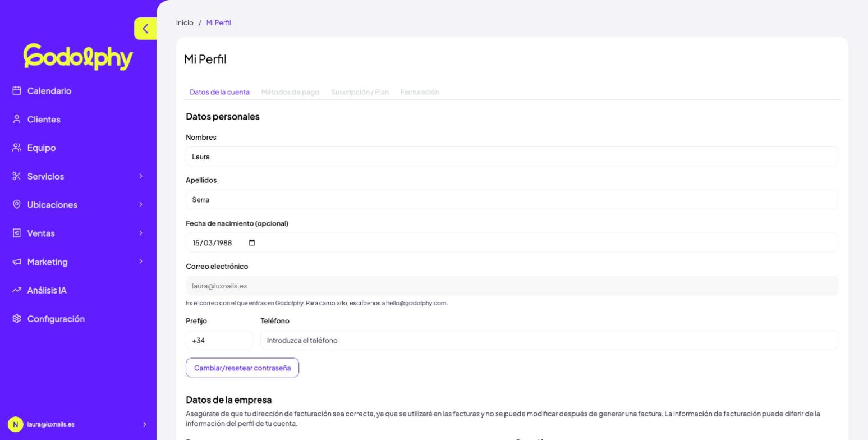868x440 pixels.
Task: Click Cambiar/resetear contraseña button
Action: point(242,368)
